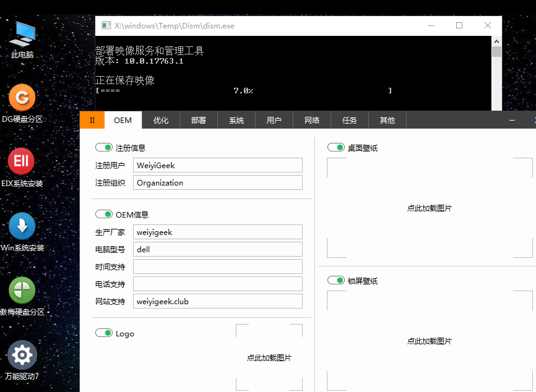Open the 优化 tab
The width and height of the screenshot is (536, 392).
[161, 120]
